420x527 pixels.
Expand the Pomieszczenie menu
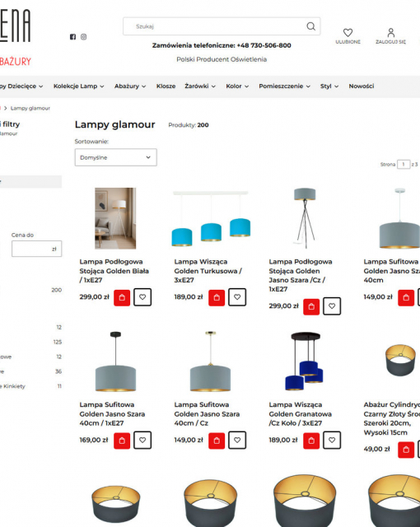click(x=284, y=86)
